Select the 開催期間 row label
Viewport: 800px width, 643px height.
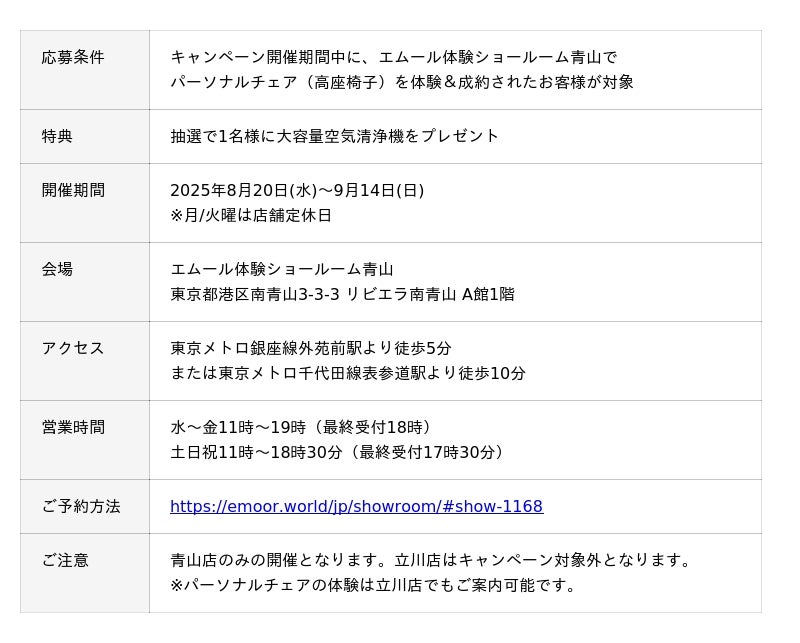click(x=73, y=191)
